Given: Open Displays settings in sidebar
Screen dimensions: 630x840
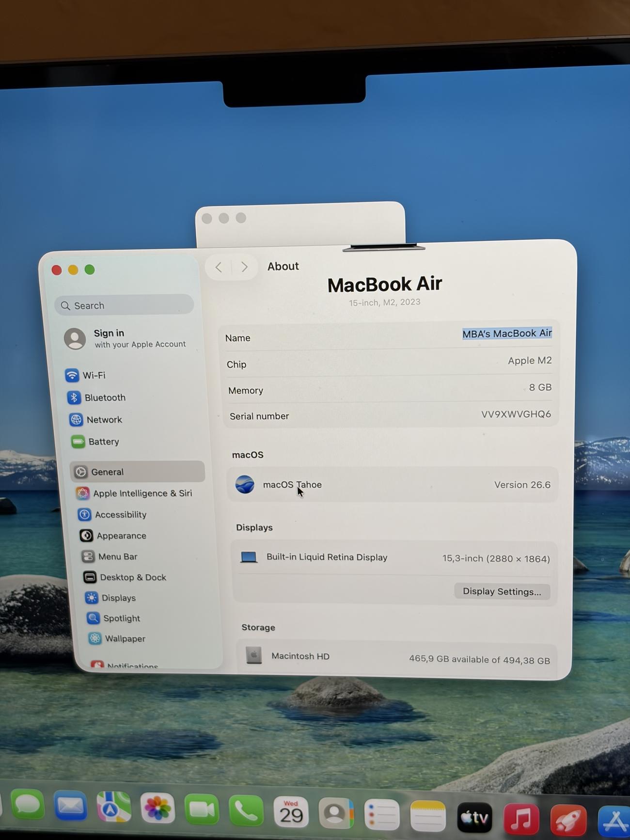Looking at the screenshot, I should pos(111,598).
